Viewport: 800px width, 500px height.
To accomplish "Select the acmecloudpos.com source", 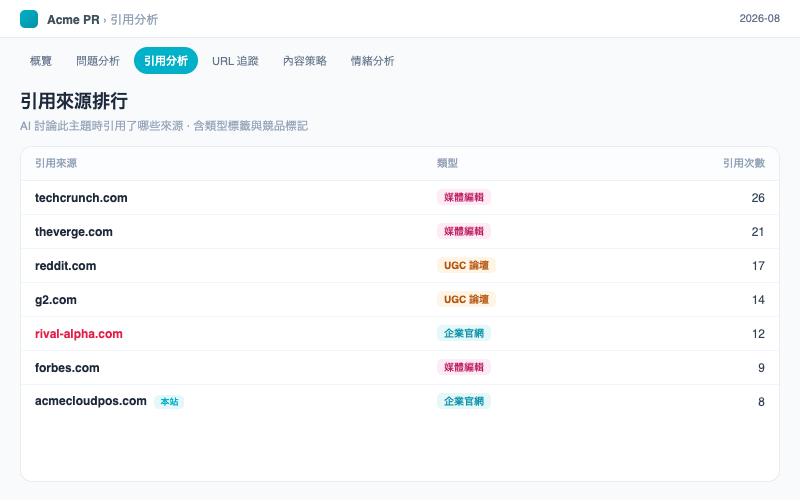I will 90,401.
